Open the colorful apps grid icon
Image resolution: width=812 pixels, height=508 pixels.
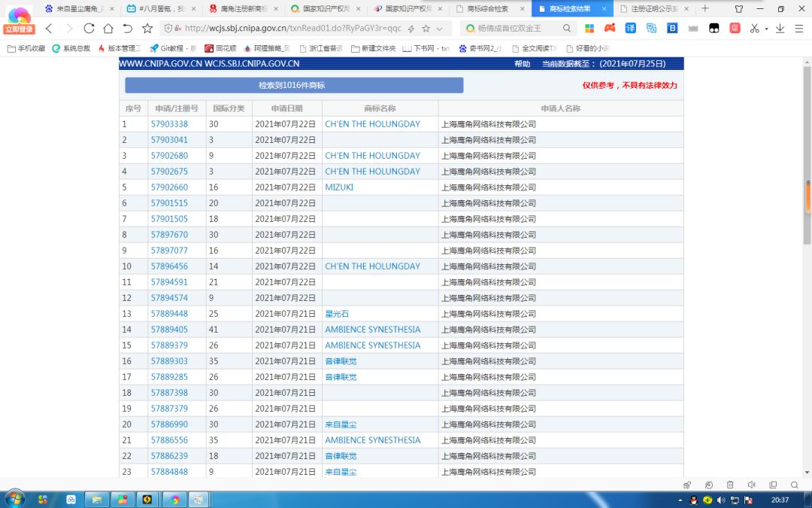(x=589, y=29)
